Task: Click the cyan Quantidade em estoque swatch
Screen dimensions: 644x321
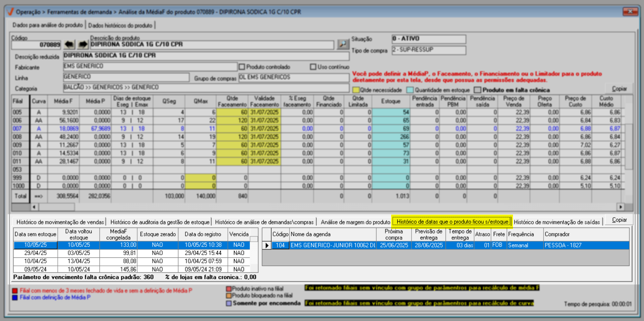Action: 410,90
